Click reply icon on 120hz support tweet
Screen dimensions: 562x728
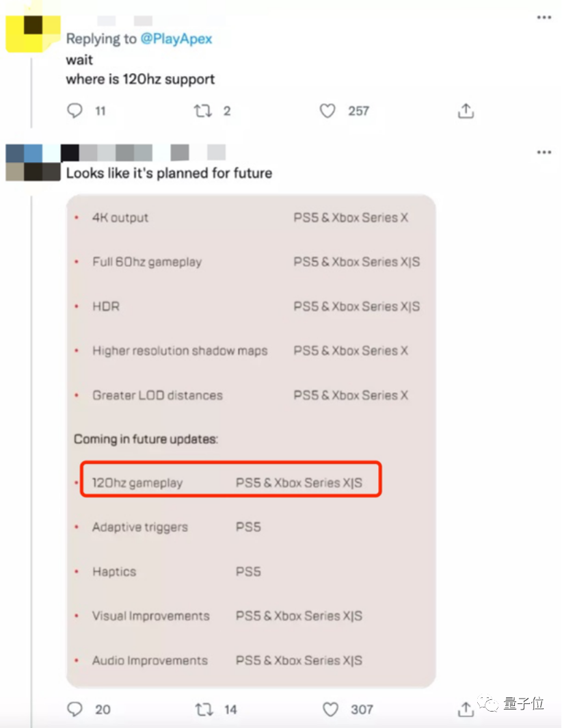click(x=75, y=111)
